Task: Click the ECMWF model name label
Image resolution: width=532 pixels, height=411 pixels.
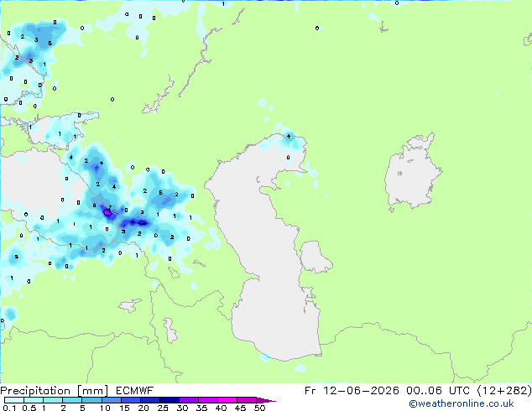Action: click(135, 391)
